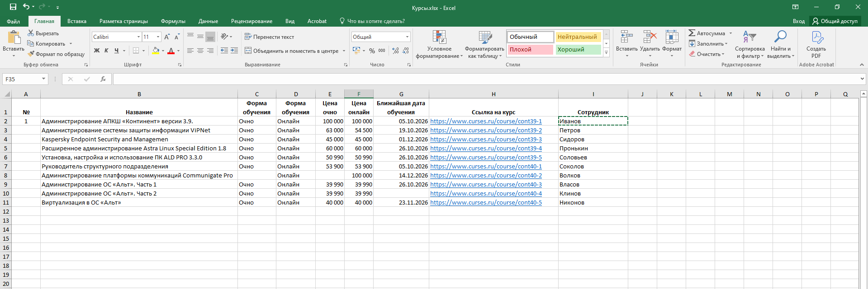Open the cont39-1 course link
The height and width of the screenshot is (289, 868).
[486, 121]
